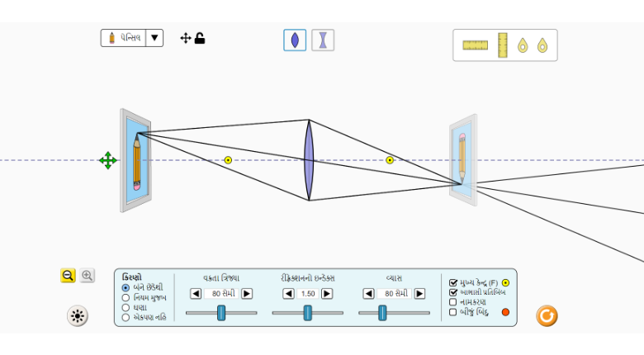
Task: Increase વક્રતા ત્રિજ્યા with right arrow
Action: (x=247, y=293)
